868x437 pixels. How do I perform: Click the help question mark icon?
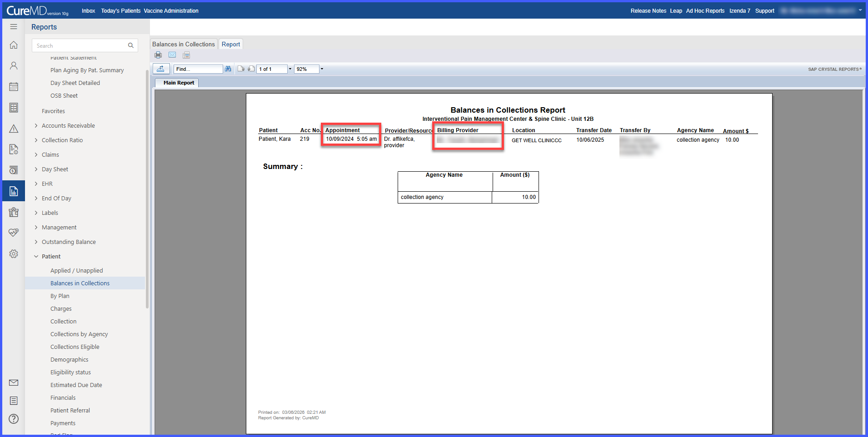click(14, 419)
